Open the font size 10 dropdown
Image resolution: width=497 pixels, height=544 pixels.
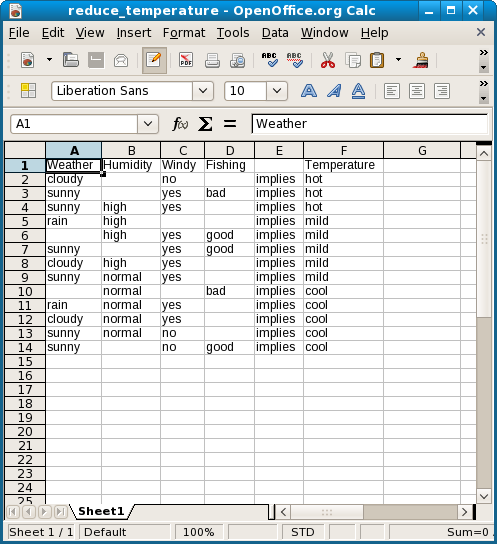click(277, 91)
